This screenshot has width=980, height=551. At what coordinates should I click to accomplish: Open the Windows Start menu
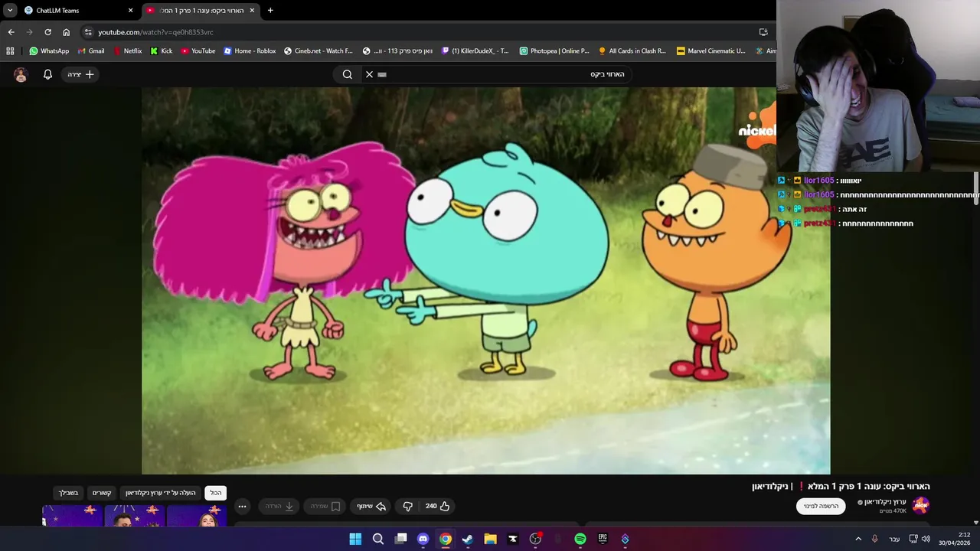click(x=355, y=539)
